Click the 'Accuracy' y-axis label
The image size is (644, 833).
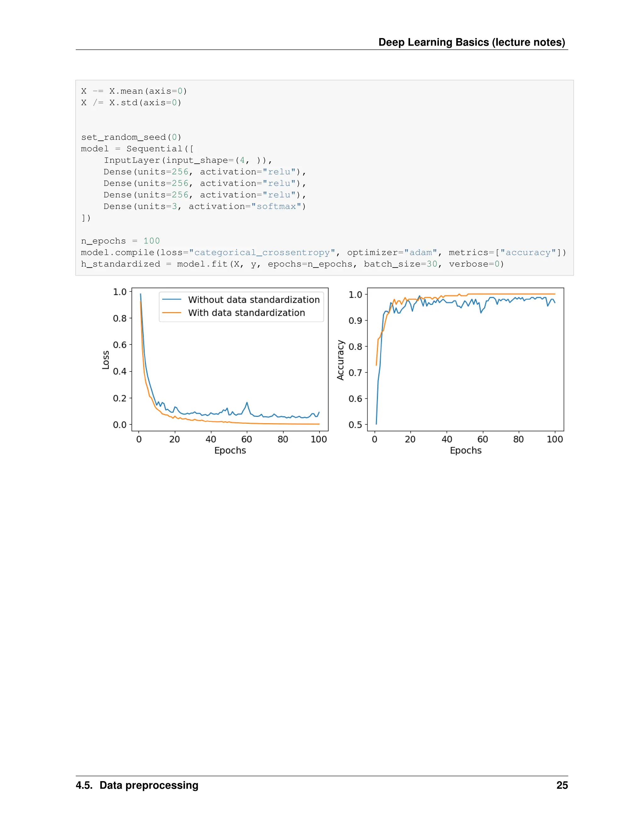coord(340,360)
